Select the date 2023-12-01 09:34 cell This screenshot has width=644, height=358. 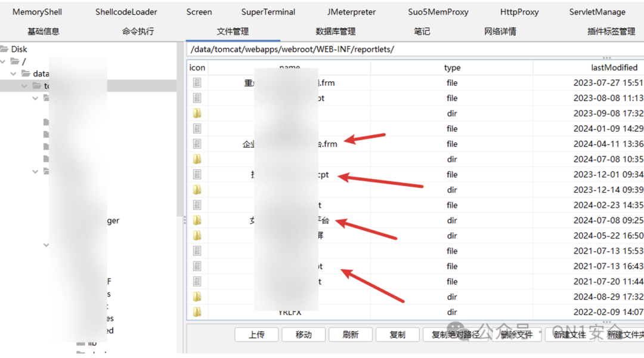click(608, 174)
